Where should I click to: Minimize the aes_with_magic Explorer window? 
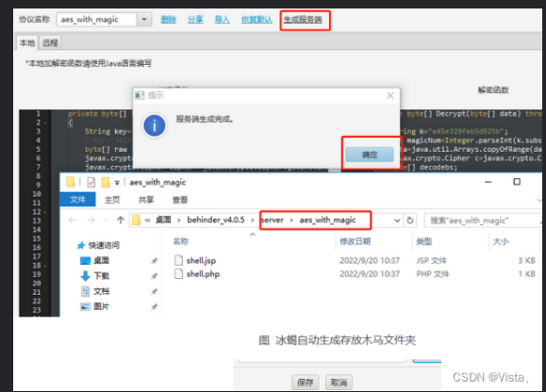pos(488,182)
